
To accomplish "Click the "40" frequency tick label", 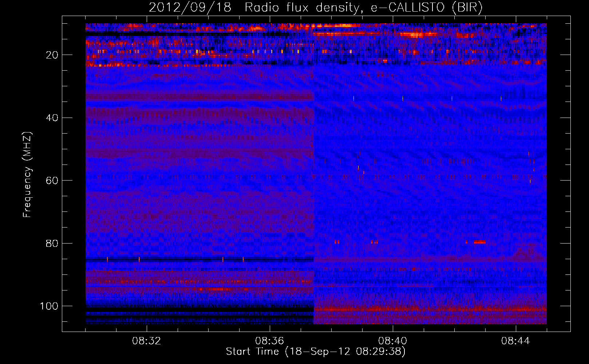I will pyautogui.click(x=52, y=118).
